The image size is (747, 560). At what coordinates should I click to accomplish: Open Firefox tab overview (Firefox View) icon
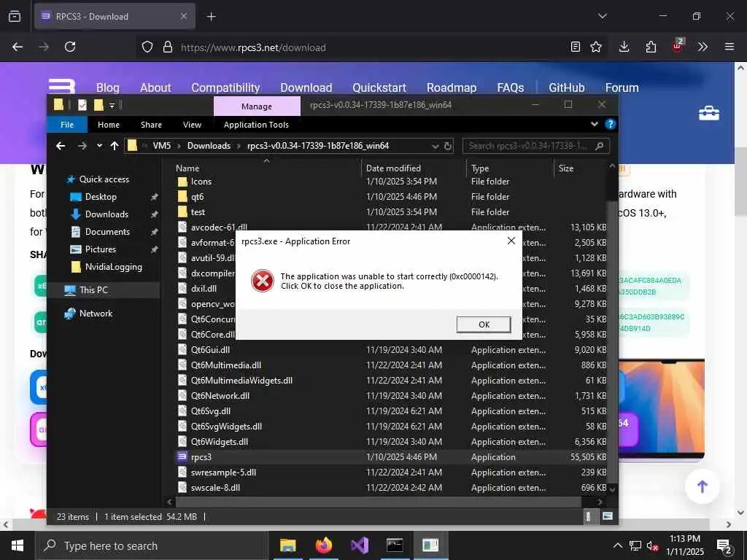15,16
